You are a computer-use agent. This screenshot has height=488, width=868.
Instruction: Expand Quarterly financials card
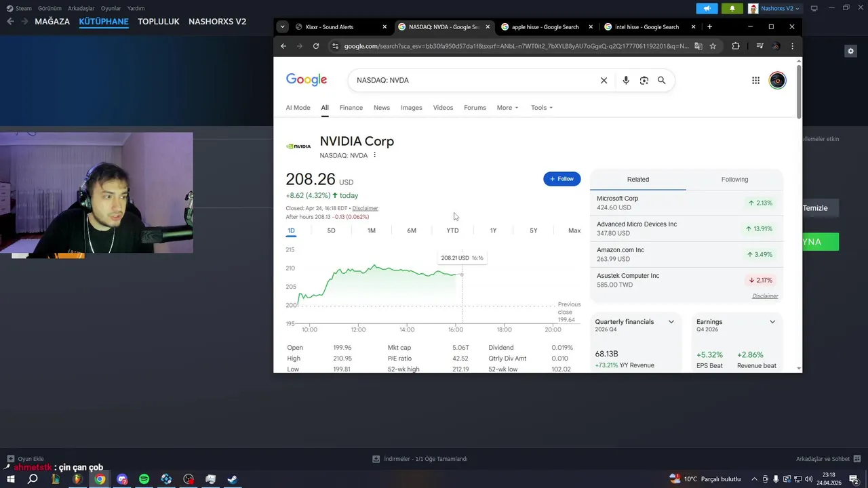(671, 322)
